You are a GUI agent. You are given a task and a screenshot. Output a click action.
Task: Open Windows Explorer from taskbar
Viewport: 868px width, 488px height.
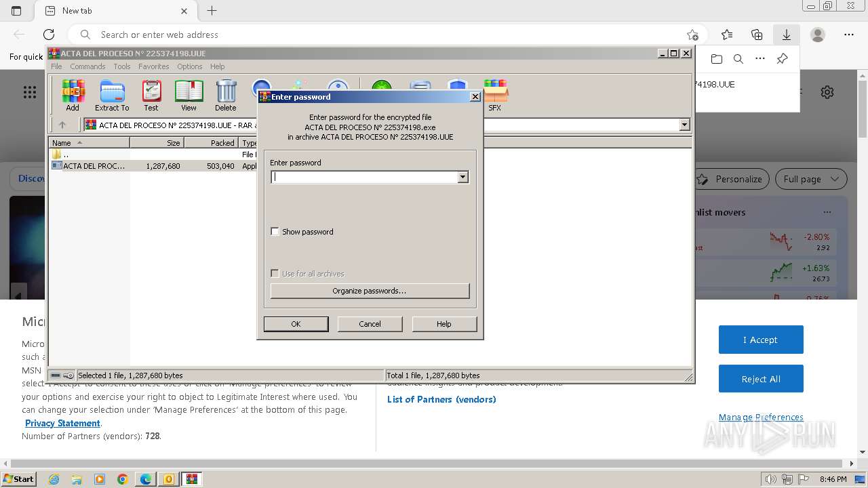pyautogui.click(x=77, y=479)
